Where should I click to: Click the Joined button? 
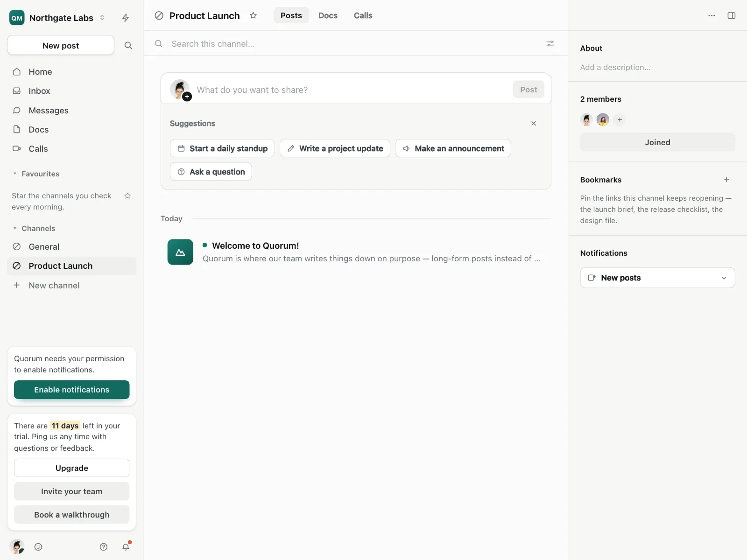click(x=657, y=142)
